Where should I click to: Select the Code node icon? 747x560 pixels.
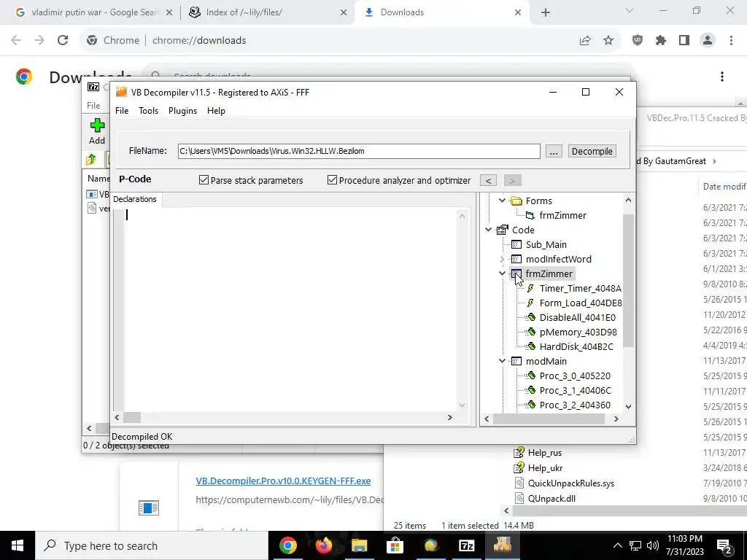click(x=502, y=230)
